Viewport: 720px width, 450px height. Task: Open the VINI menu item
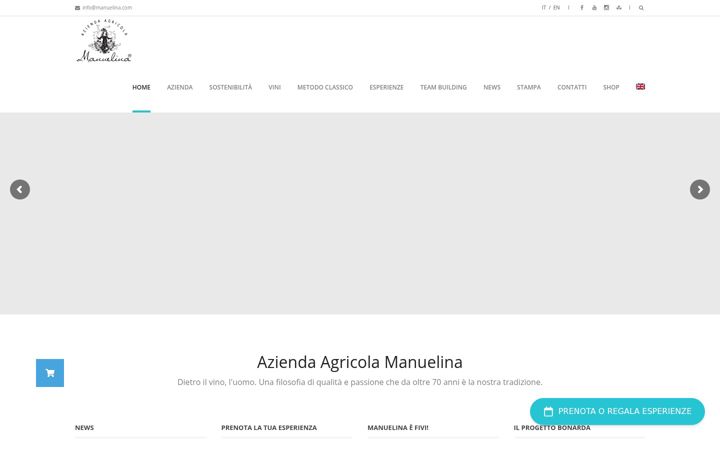coord(275,87)
